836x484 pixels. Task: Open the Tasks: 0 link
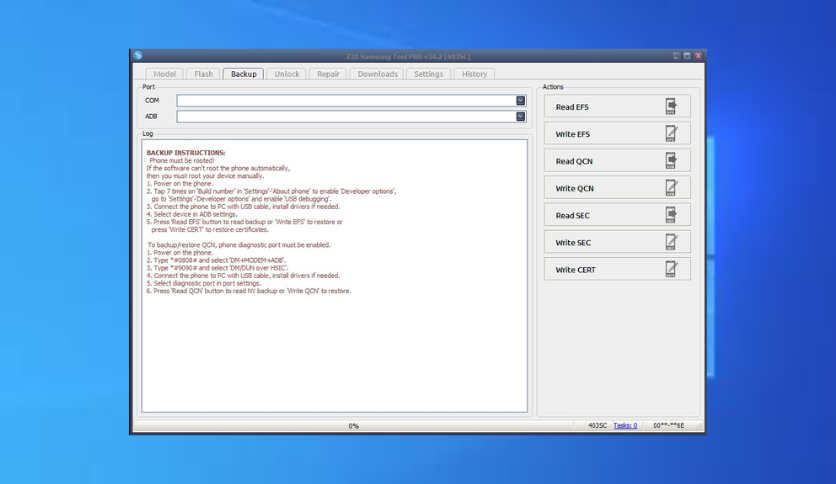[625, 425]
